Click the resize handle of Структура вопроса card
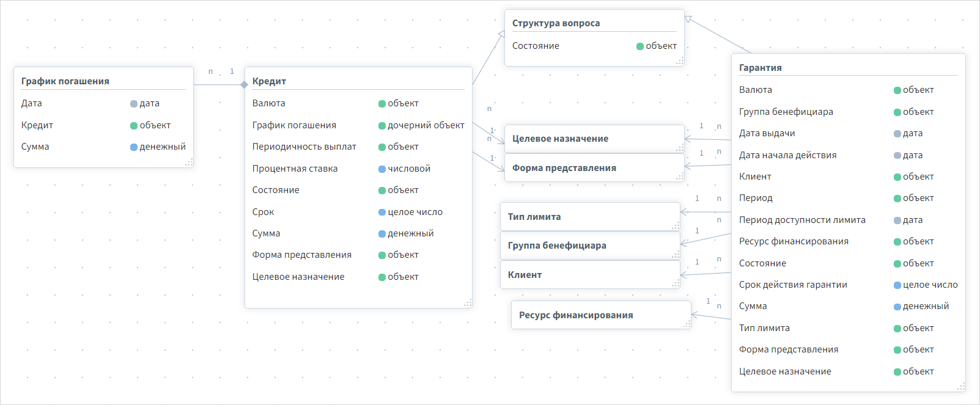This screenshot has width=980, height=405. pos(680,61)
